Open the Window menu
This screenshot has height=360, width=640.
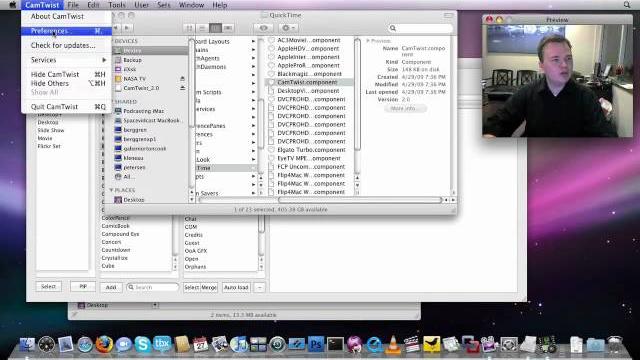(191, 5)
